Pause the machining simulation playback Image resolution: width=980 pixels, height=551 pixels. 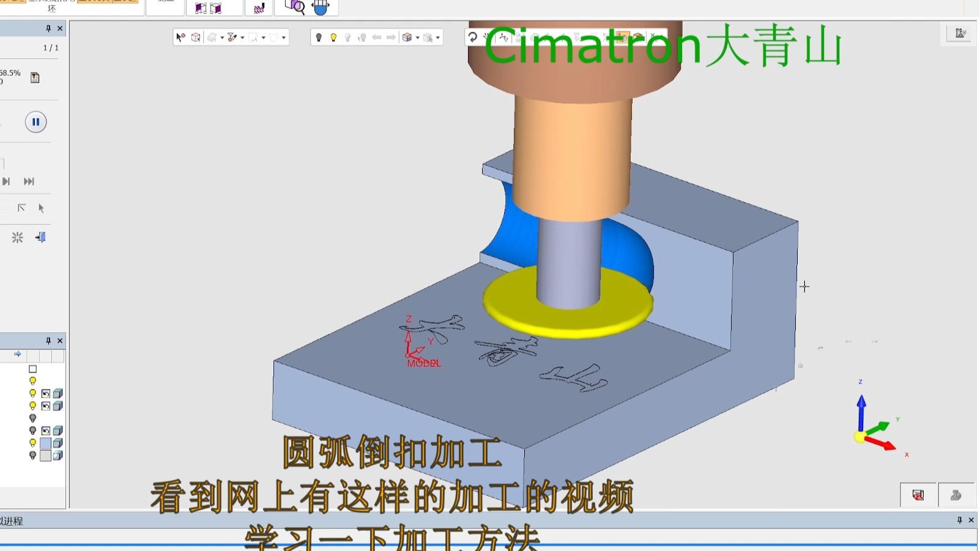tap(35, 122)
